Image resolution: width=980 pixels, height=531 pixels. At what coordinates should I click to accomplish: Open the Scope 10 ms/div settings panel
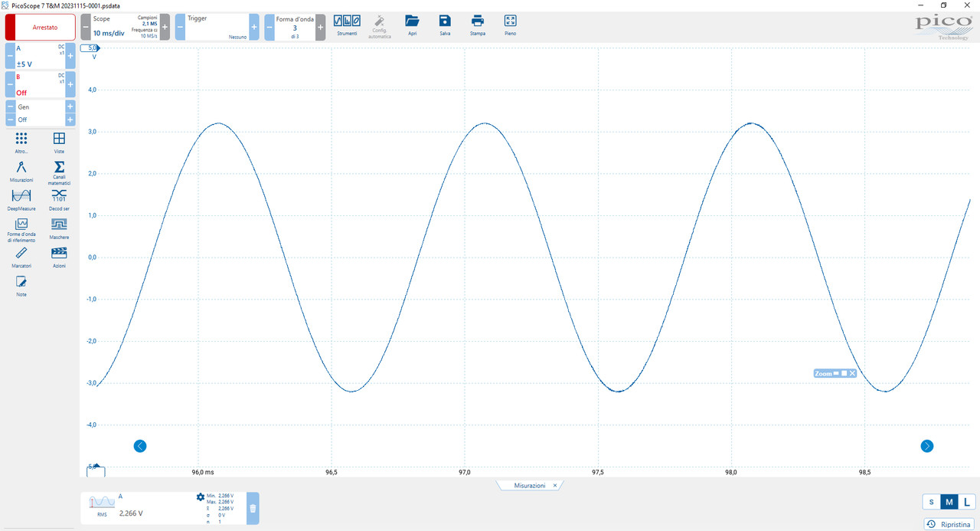tap(125, 27)
